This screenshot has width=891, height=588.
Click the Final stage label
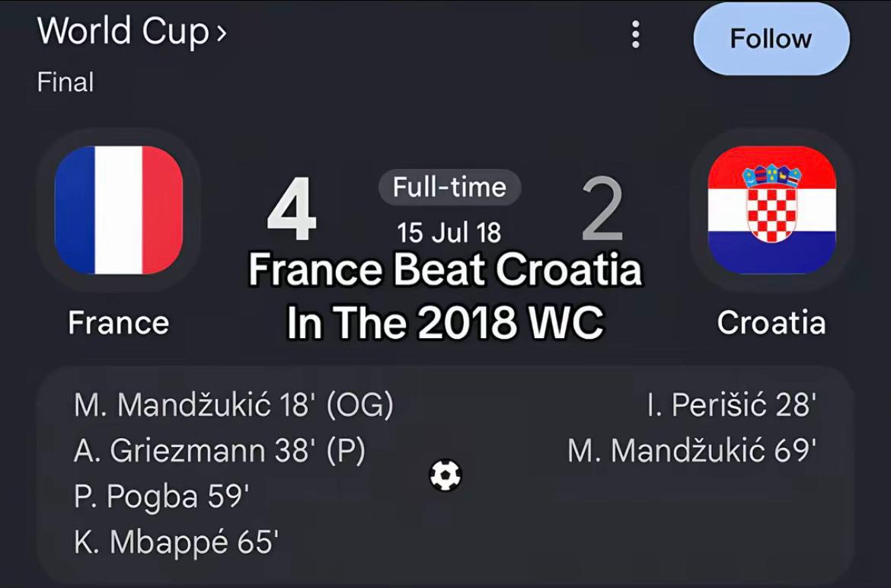click(65, 81)
